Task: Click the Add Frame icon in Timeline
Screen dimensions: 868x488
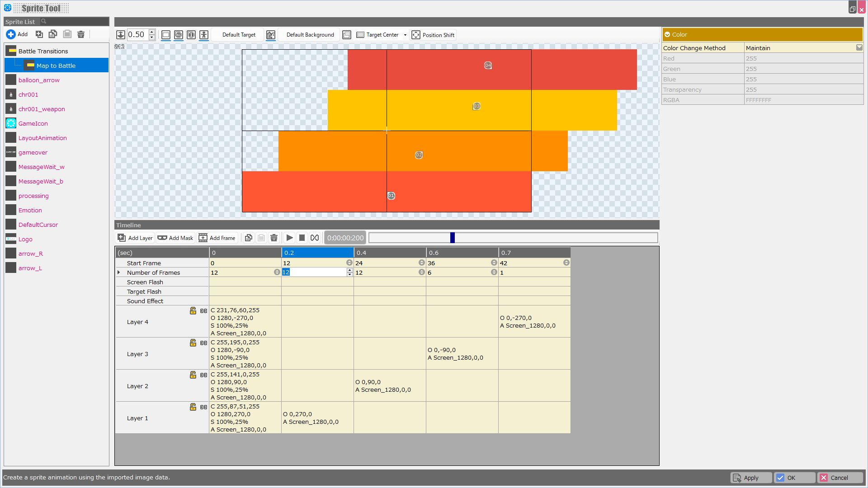Action: [x=203, y=238]
